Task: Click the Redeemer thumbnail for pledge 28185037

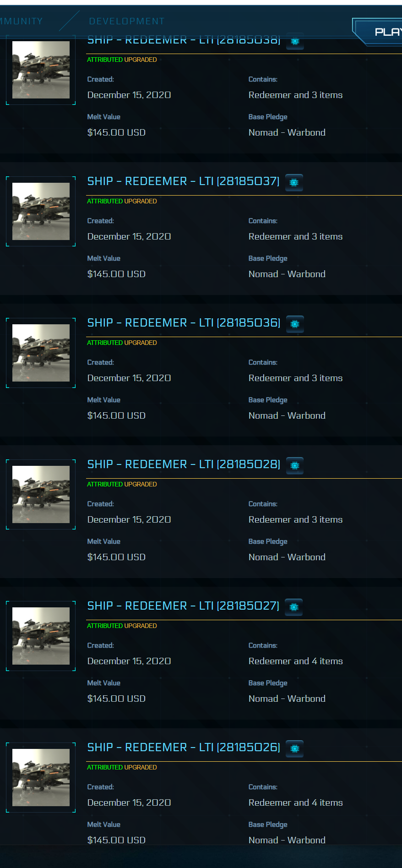Action: pyautogui.click(x=41, y=211)
